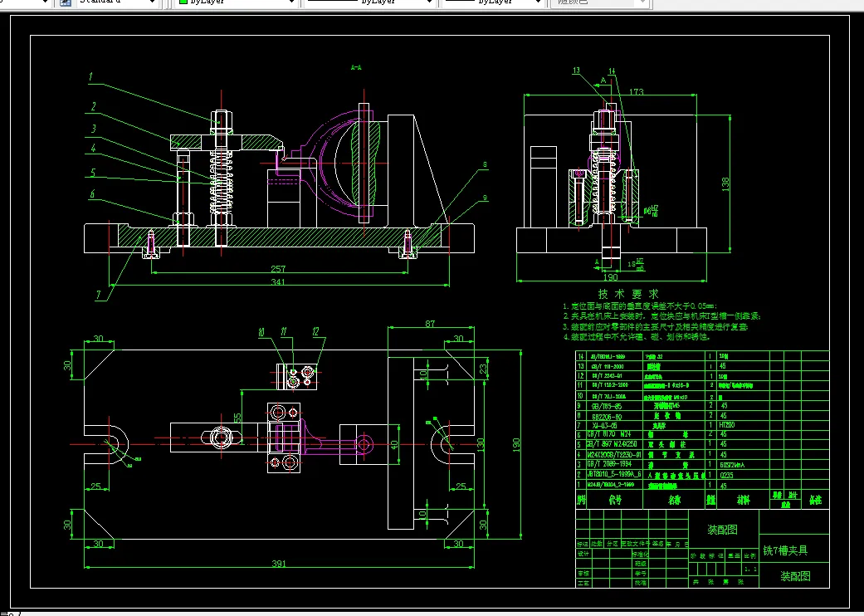Image resolution: width=864 pixels, height=616 pixels.
Task: Select leader balloon number 7 below base
Action: click(99, 295)
